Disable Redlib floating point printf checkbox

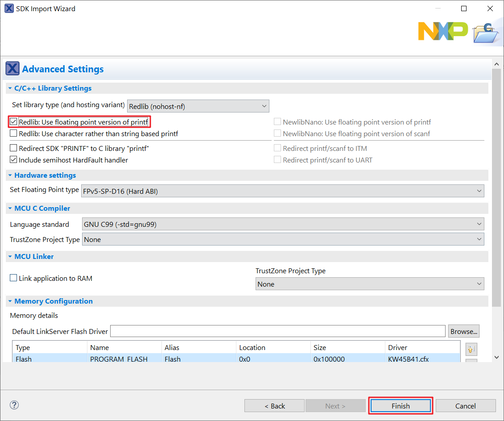14,122
